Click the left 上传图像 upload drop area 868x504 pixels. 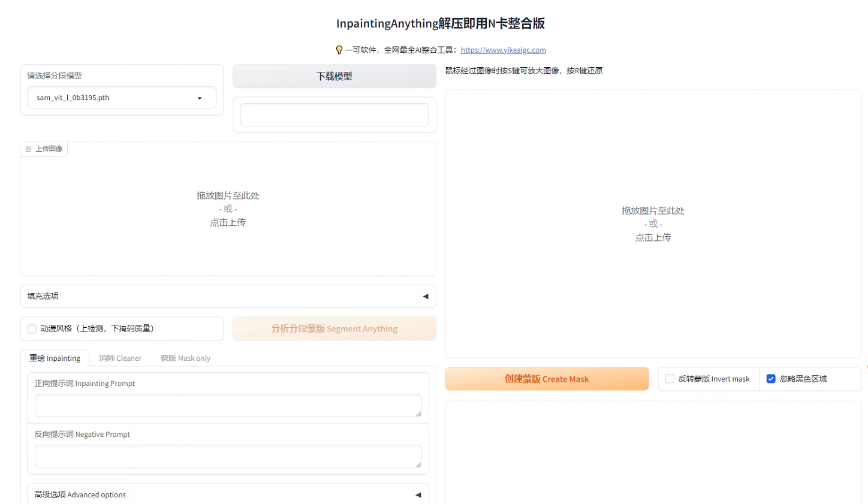click(x=228, y=209)
